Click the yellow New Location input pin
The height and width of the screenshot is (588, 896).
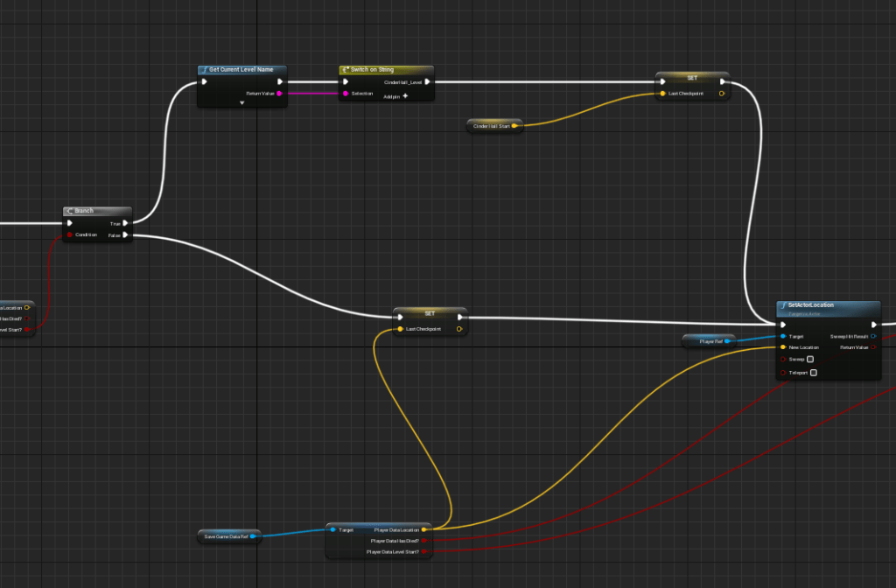(x=782, y=347)
